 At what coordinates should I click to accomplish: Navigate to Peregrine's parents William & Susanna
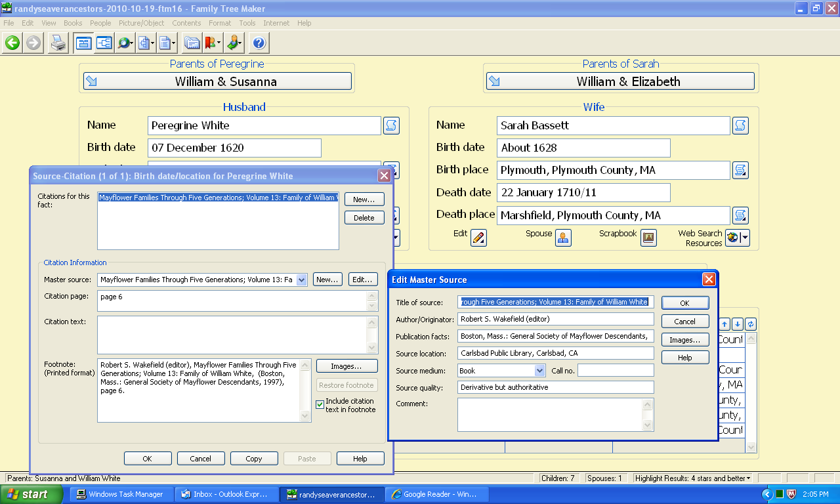point(217,81)
